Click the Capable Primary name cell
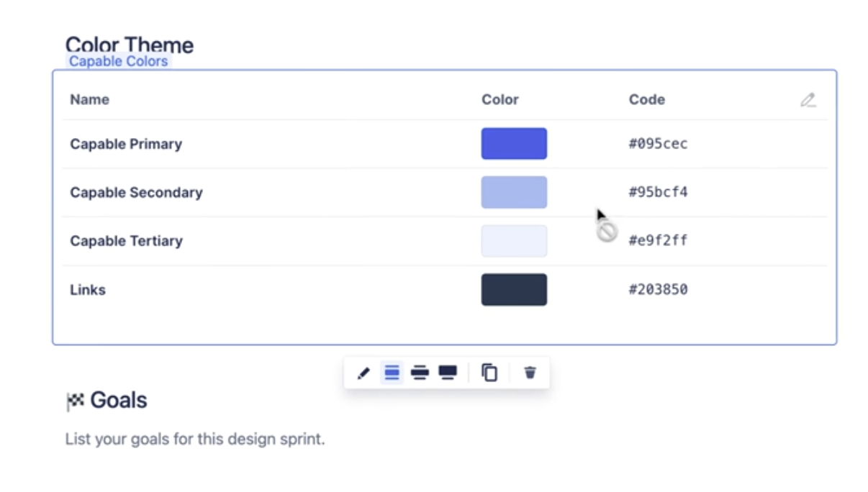Screen dimensions: 868x492 click(x=126, y=144)
